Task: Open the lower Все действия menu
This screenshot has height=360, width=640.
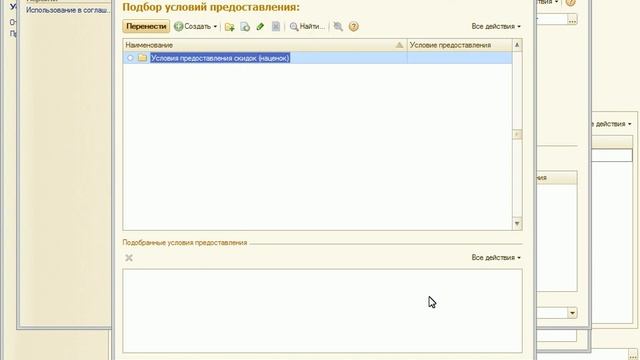Action: tap(496, 258)
